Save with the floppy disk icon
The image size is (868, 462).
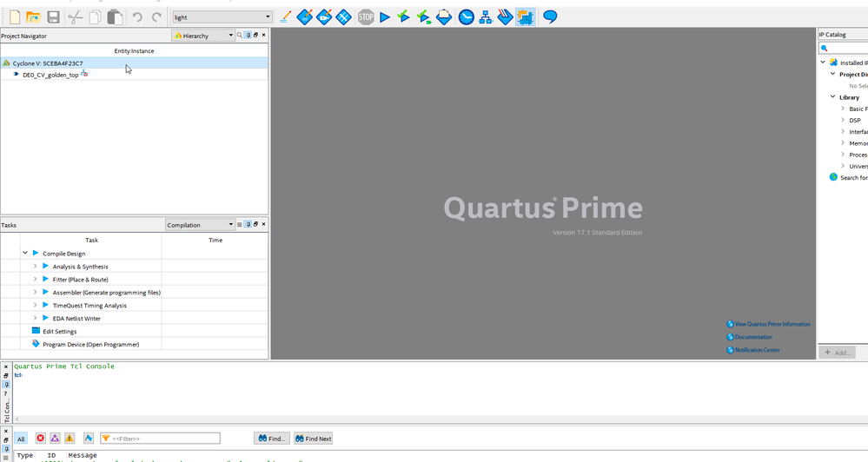(53, 17)
